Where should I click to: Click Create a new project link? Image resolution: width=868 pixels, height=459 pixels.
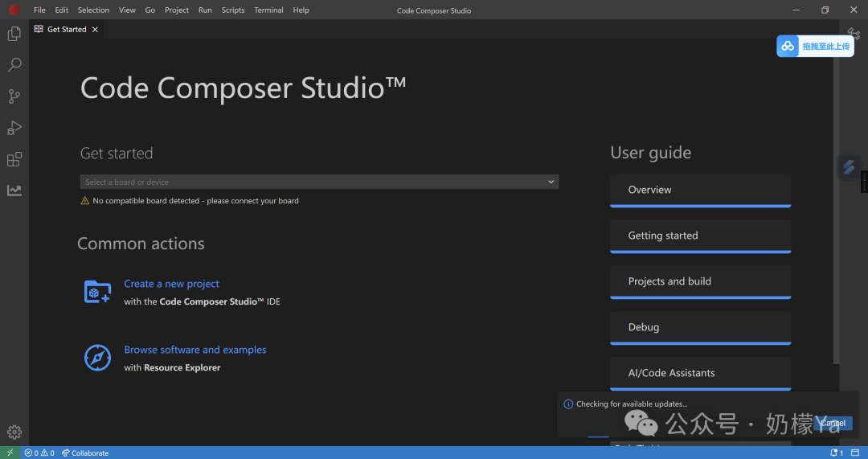(172, 284)
